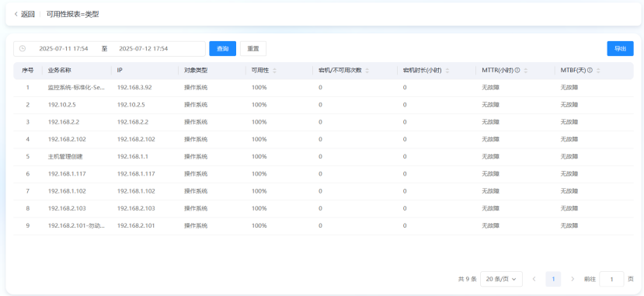The width and height of the screenshot is (644, 296).
Task: Click the 前往 page number input
Action: point(611,279)
